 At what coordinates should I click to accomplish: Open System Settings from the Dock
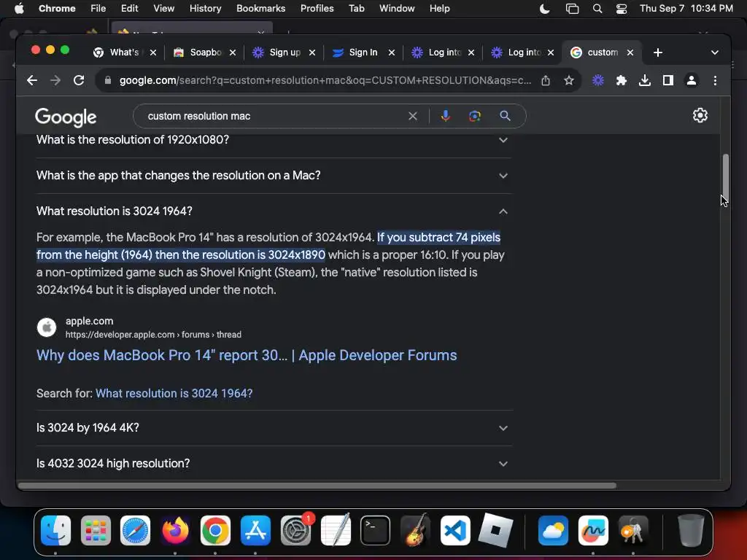[296, 530]
